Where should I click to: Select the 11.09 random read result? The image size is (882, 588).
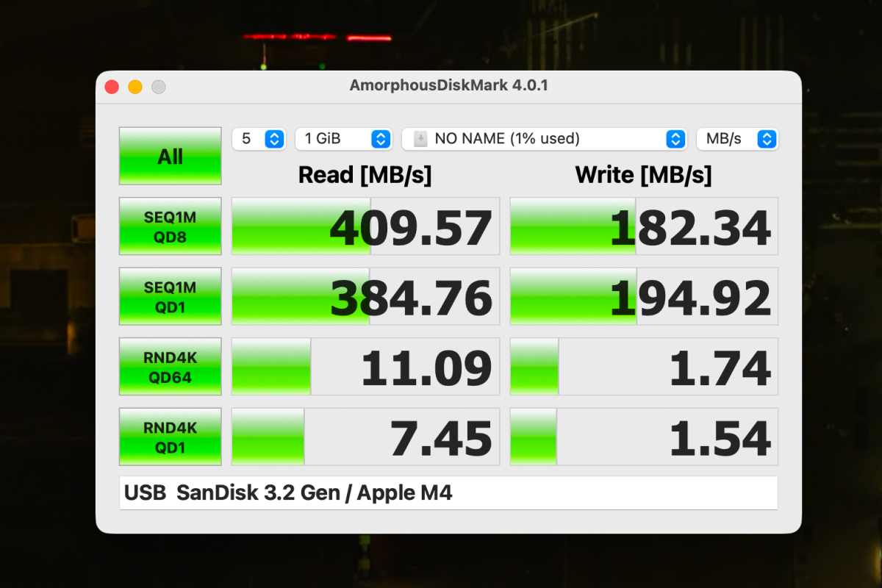(365, 367)
